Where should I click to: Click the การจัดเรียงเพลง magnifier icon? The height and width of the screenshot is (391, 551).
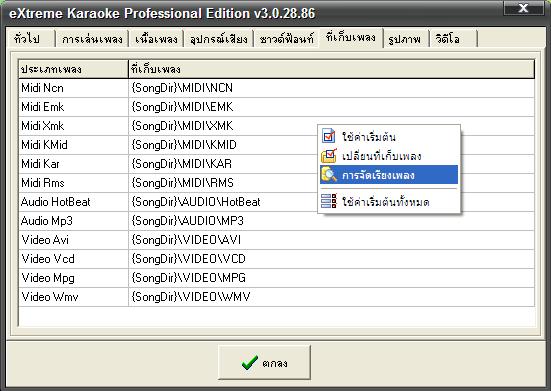[x=329, y=175]
